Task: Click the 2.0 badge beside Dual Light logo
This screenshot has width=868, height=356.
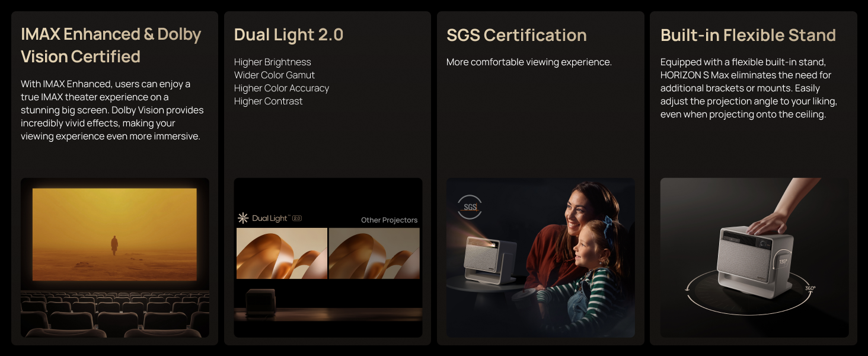Action: 297,218
